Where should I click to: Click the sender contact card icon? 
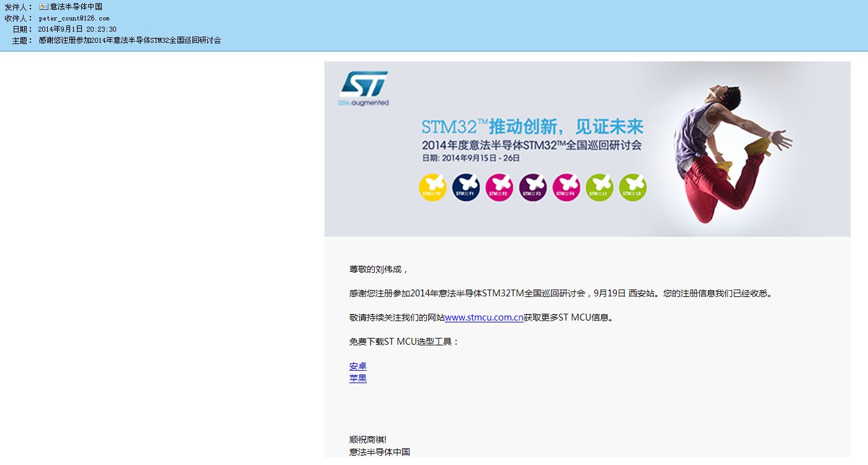(x=43, y=7)
